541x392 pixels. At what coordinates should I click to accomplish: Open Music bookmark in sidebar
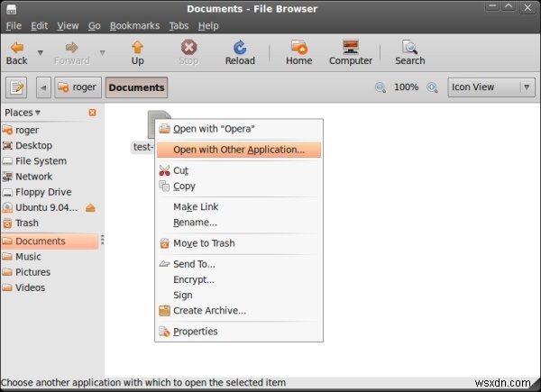point(50,257)
